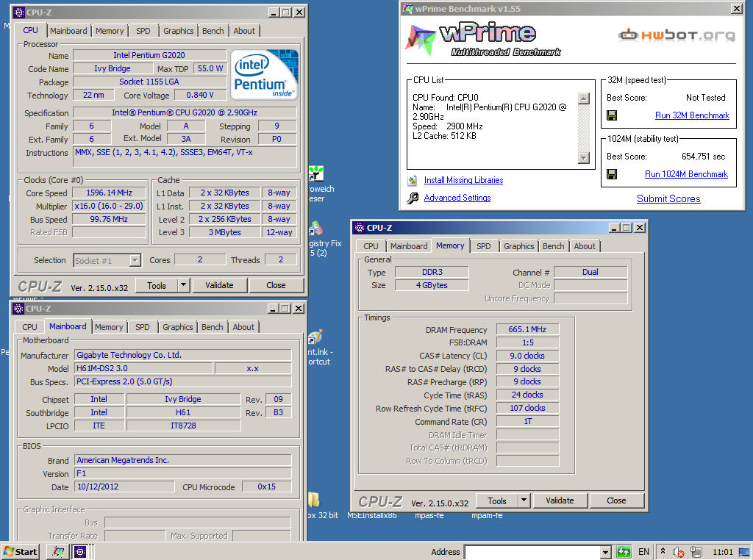Select CPU tab in the Memory CPU-Z window
The image size is (753, 560).
tap(371, 246)
